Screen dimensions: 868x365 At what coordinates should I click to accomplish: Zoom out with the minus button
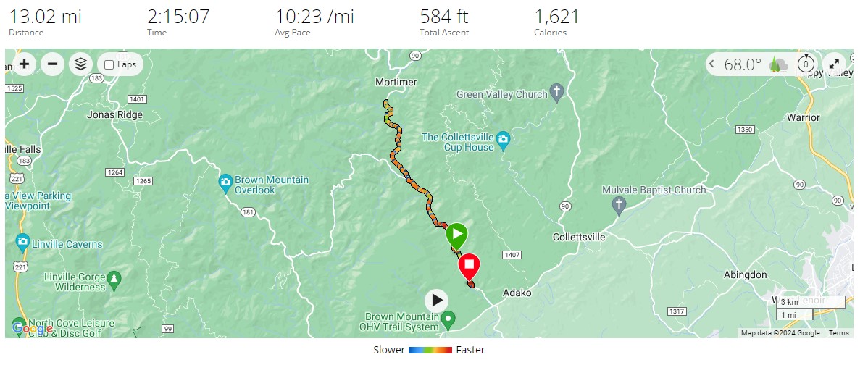coord(53,64)
